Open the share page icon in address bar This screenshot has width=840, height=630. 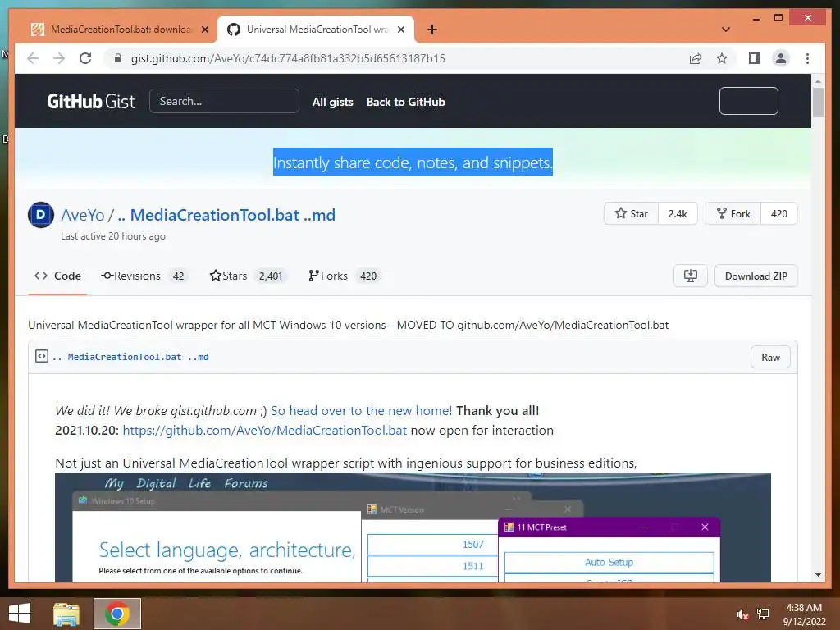tap(696, 58)
